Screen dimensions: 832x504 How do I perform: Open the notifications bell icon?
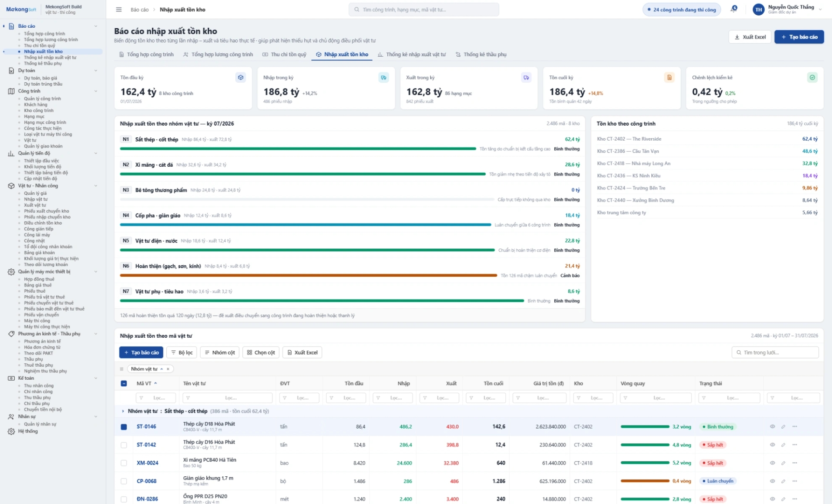click(x=734, y=9)
